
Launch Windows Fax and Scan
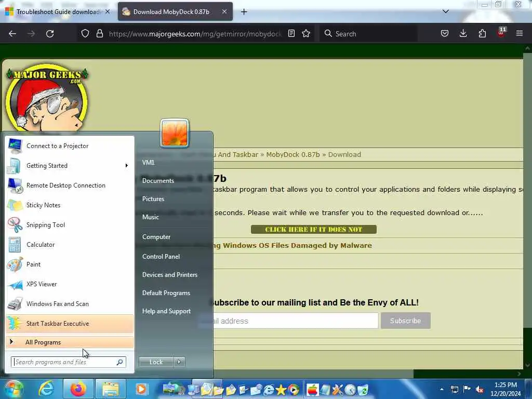tap(70, 303)
